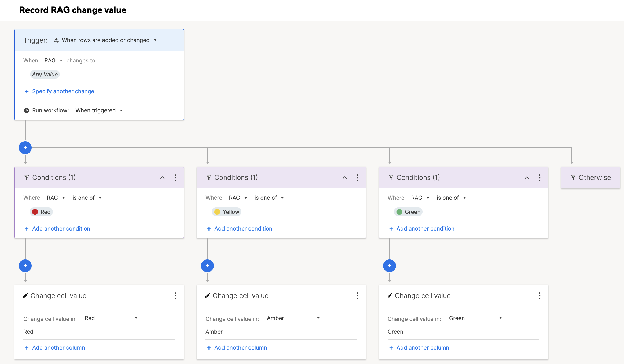Select the Red value chip
This screenshot has height=364, width=624.
click(x=41, y=212)
